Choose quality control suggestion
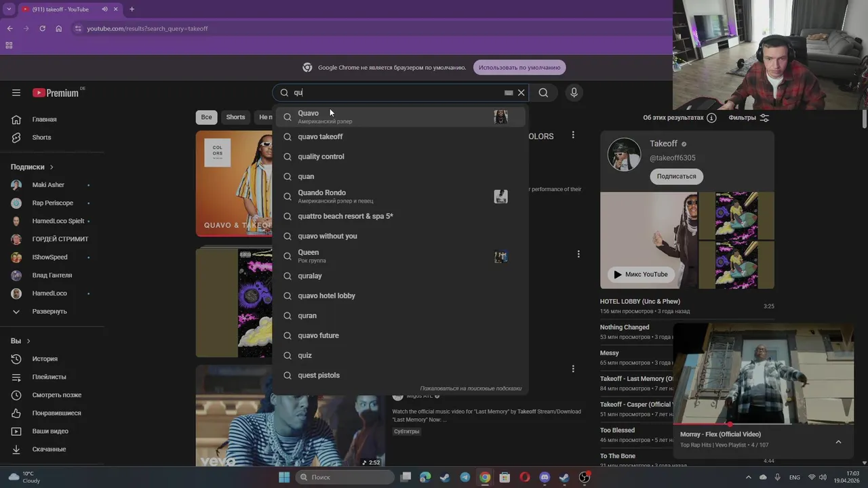This screenshot has width=868, height=488. (x=400, y=157)
